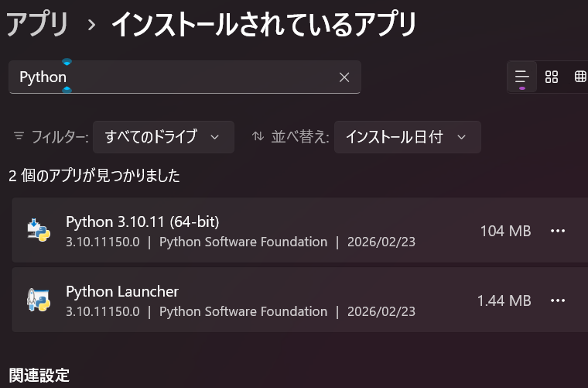Click the Python search input field
The image size is (588, 388).
click(184, 77)
